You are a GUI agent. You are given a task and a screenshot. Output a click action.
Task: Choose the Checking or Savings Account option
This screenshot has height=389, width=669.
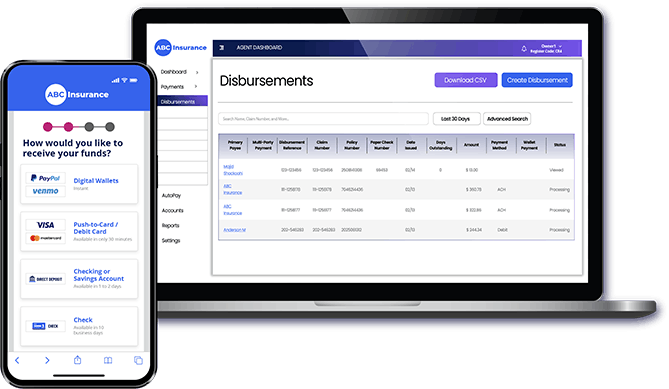coord(79,279)
